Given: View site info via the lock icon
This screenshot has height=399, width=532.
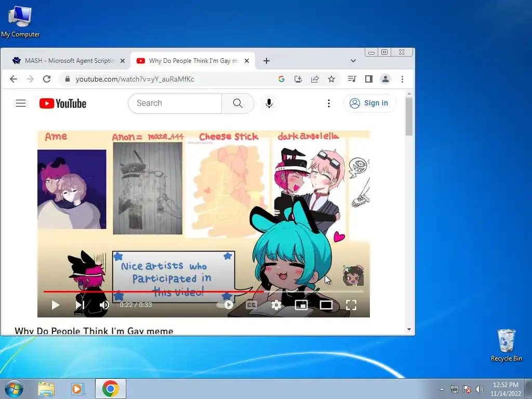Looking at the screenshot, I should (x=68, y=79).
